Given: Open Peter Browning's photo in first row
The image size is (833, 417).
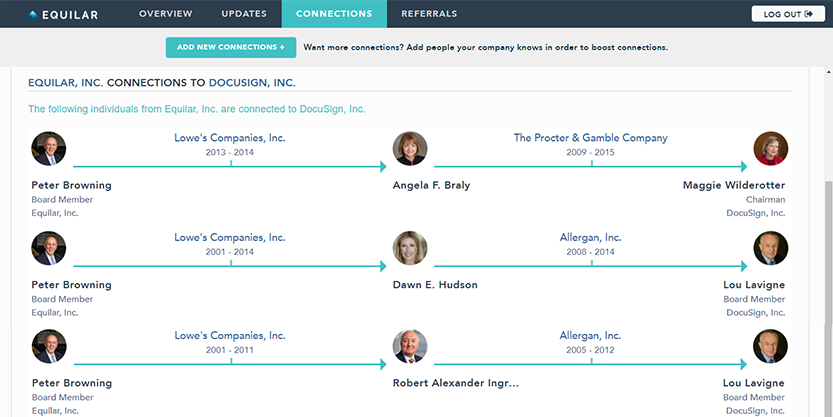Looking at the screenshot, I should (x=48, y=148).
